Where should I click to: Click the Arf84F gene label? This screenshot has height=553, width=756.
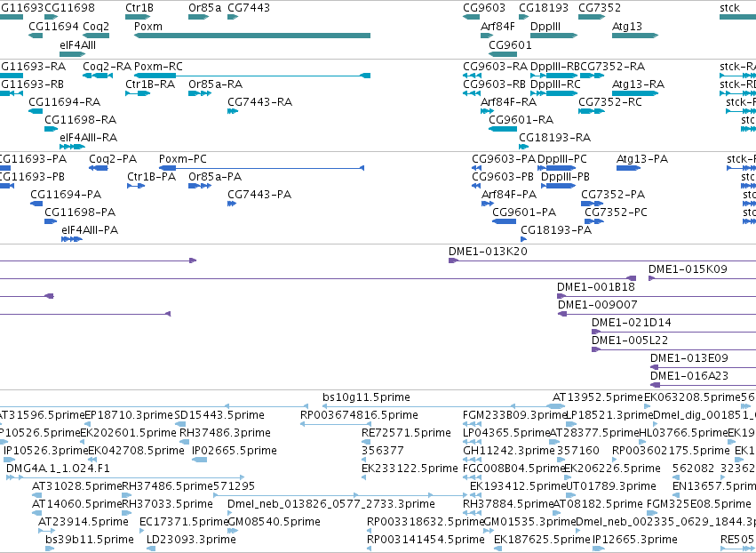(x=497, y=26)
